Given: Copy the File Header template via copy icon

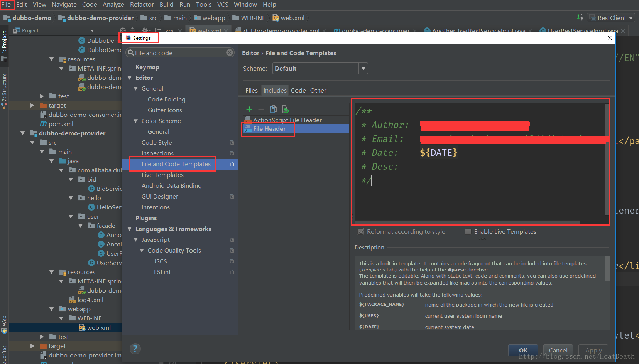Looking at the screenshot, I should pos(273,109).
